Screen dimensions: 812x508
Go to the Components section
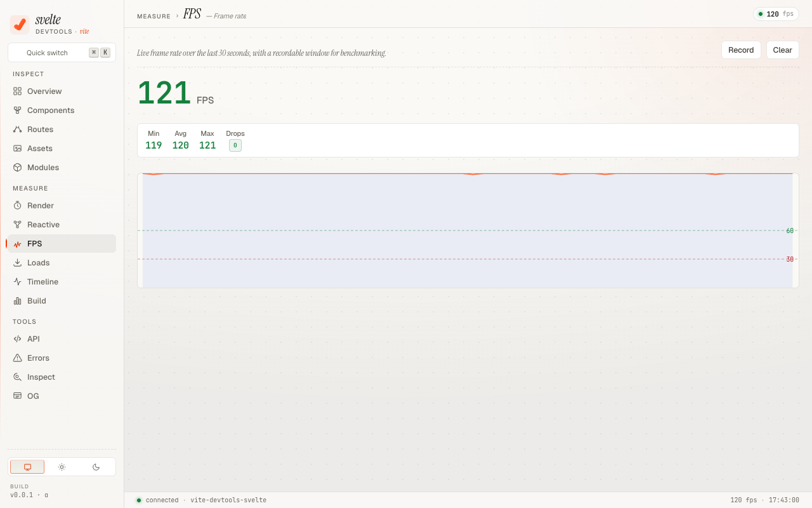[62, 110]
